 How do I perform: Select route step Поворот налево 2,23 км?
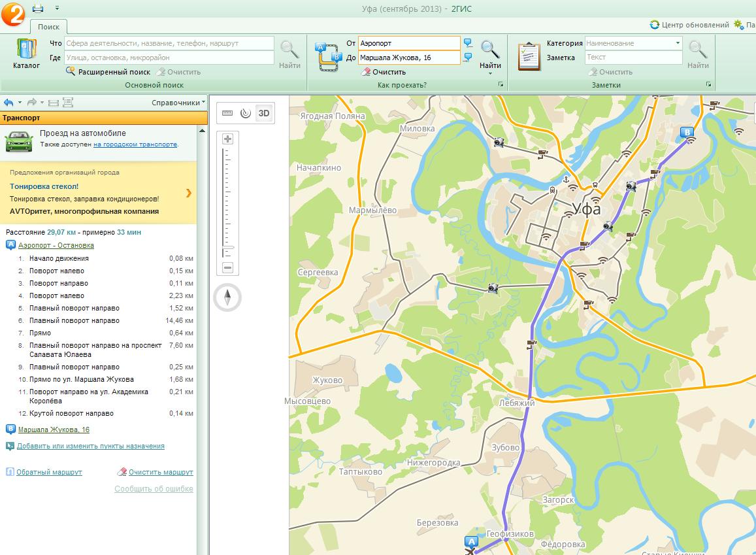[106, 295]
